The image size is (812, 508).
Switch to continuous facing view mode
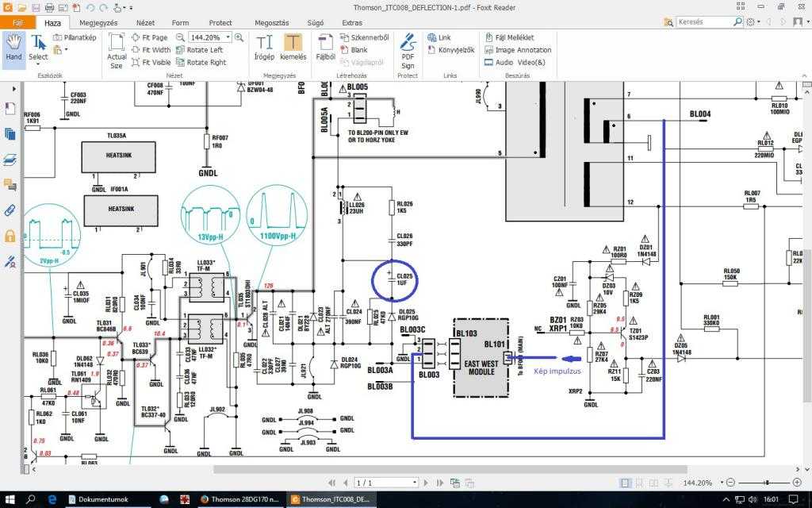click(668, 483)
